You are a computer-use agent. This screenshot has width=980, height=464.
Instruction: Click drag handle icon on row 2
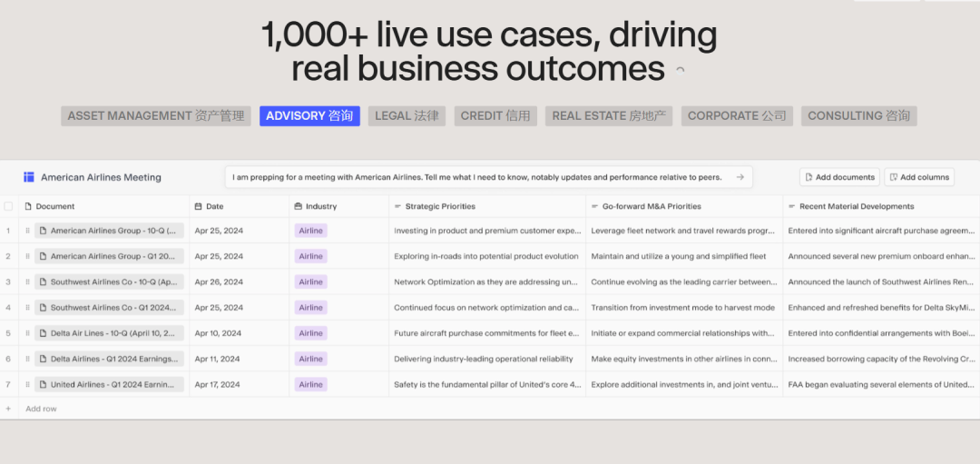pyautogui.click(x=27, y=256)
